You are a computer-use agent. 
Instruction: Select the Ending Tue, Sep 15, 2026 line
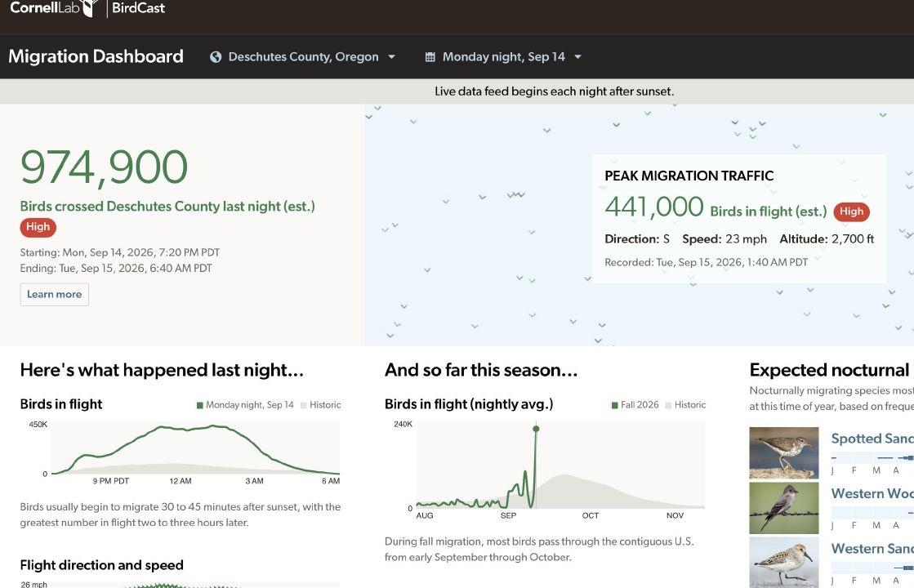(116, 268)
